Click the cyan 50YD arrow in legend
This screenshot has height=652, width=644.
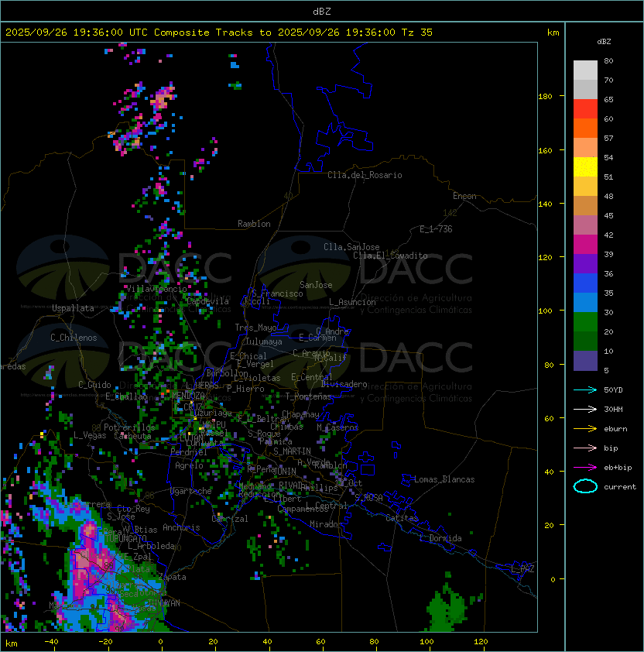click(x=585, y=389)
